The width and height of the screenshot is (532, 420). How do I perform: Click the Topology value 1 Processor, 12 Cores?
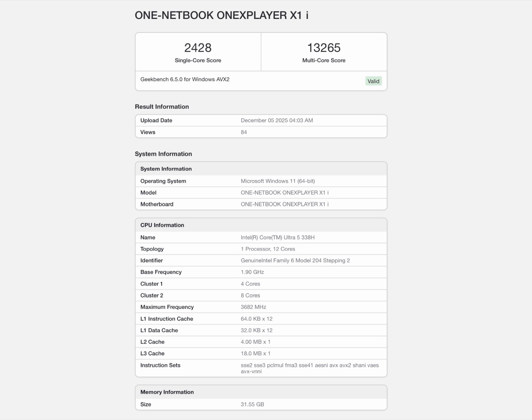[268, 249]
